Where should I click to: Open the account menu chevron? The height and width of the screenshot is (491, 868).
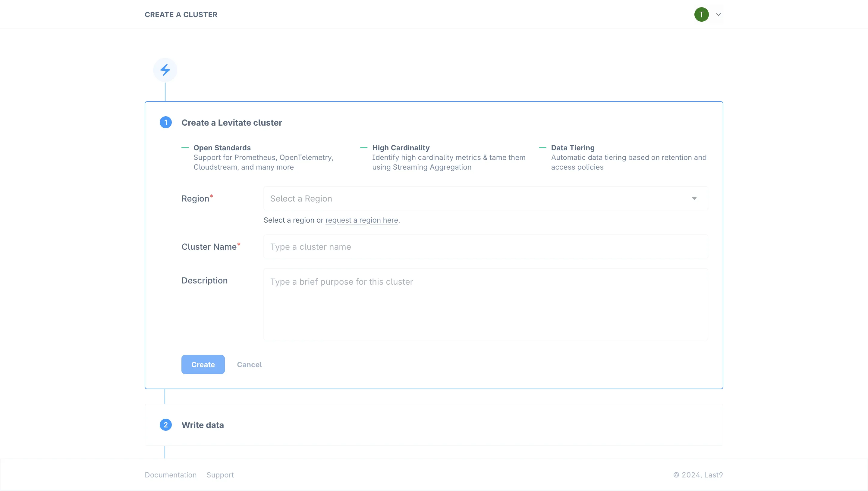click(x=718, y=14)
